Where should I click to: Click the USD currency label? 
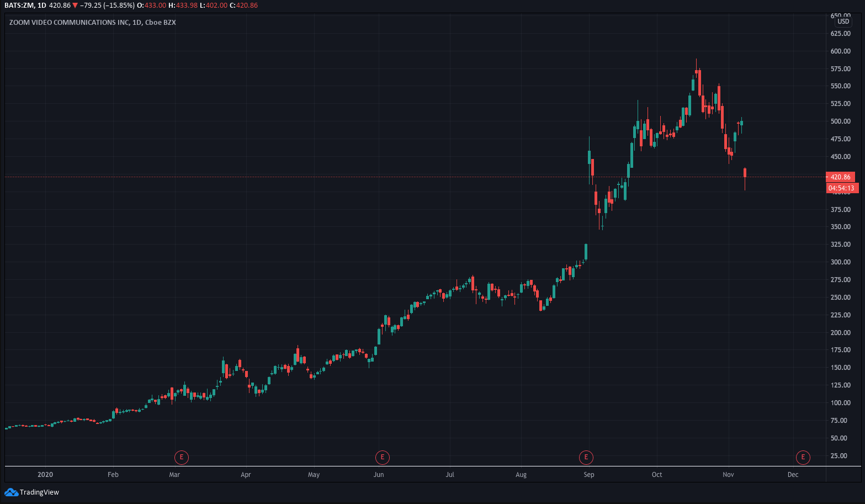click(843, 22)
